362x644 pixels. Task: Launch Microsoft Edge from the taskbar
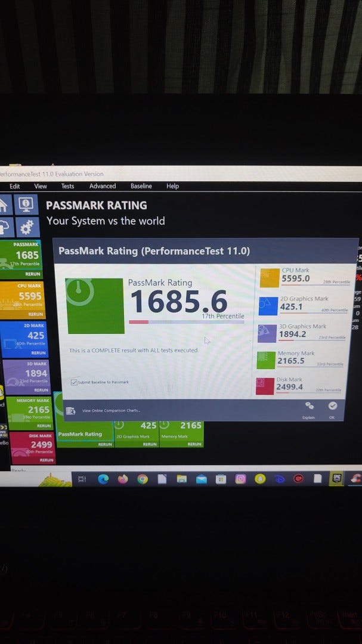point(103,479)
